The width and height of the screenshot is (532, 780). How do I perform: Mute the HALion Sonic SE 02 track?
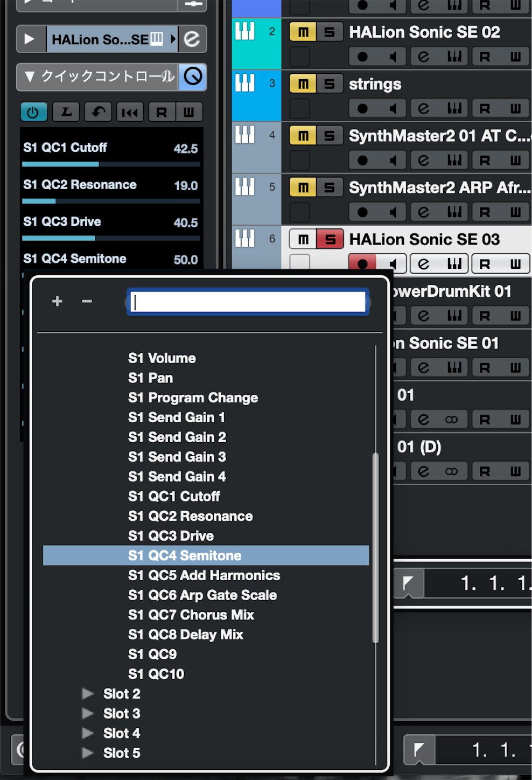pyautogui.click(x=303, y=32)
